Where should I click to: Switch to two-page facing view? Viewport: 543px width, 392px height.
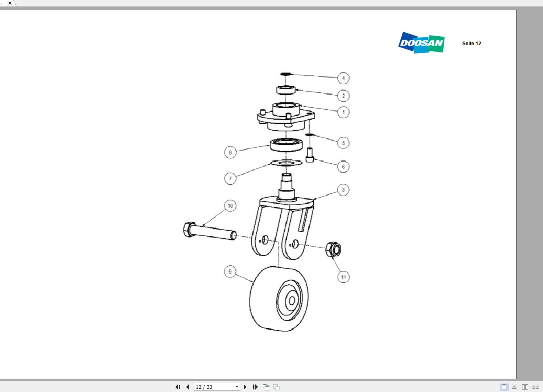525,387
